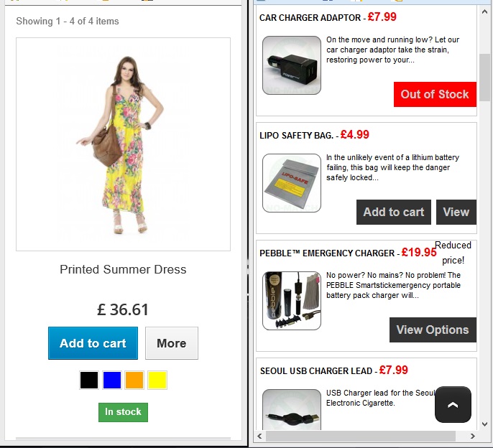Choose the blue color swatch
The height and width of the screenshot is (448, 493).
112,380
